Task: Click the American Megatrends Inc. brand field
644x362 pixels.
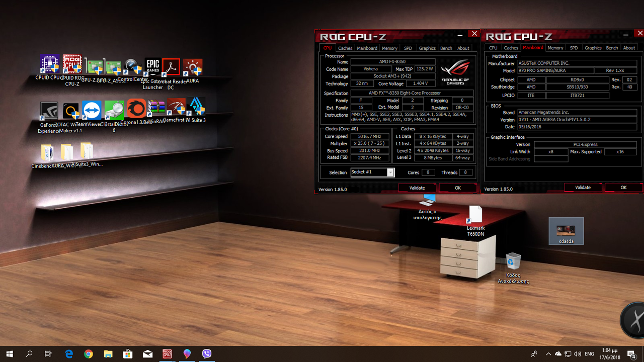Action: [578, 113]
